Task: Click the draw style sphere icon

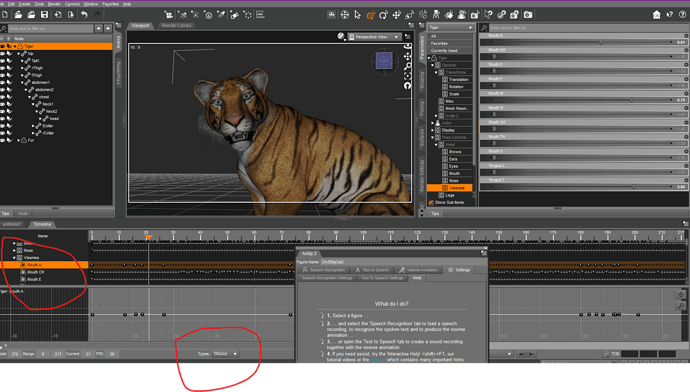Action: [x=341, y=37]
